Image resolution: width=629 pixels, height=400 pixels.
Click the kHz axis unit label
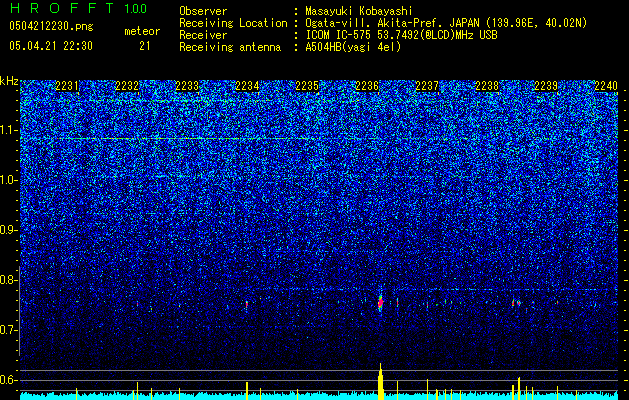(x=9, y=81)
